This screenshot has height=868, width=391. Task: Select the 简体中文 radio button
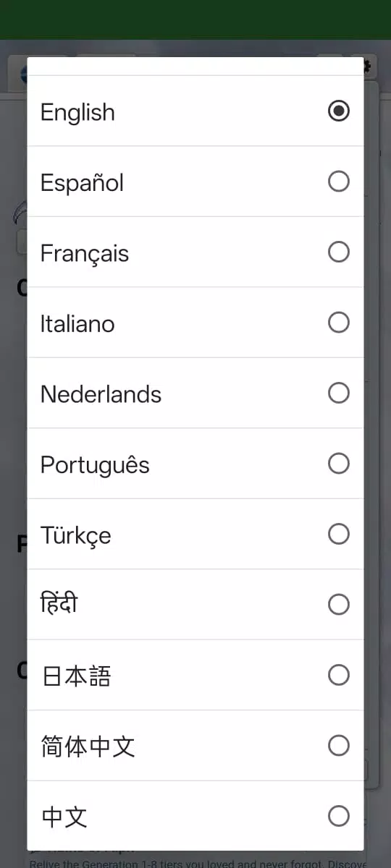pos(339,746)
